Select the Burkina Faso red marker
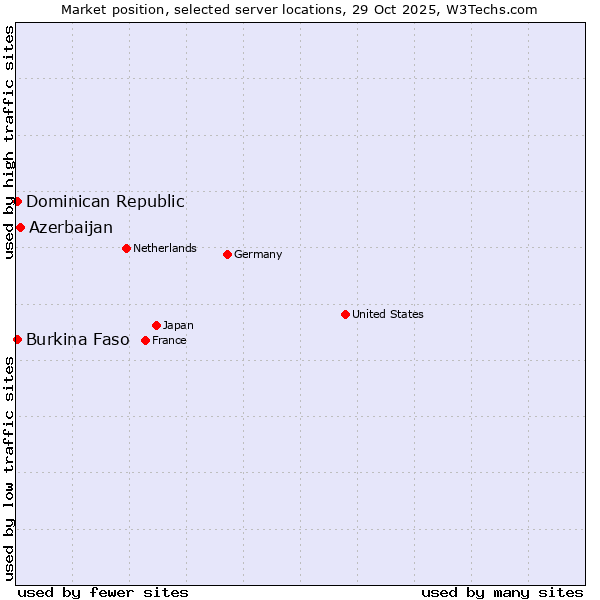Viewport: 600px width, 600px height. coord(17,339)
